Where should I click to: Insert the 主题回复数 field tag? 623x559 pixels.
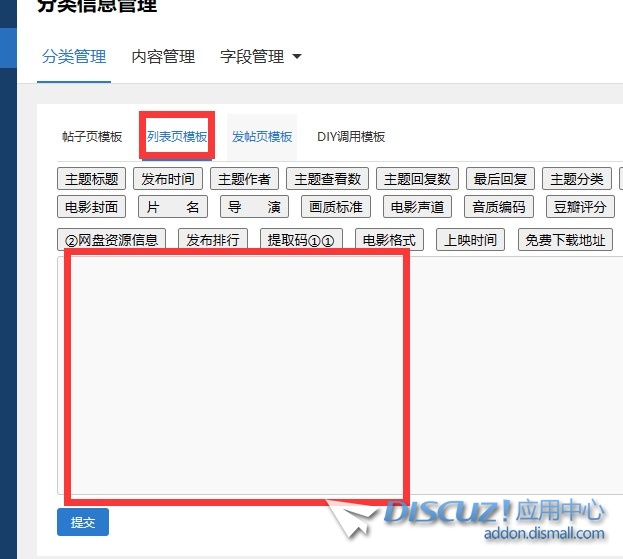coord(417,179)
